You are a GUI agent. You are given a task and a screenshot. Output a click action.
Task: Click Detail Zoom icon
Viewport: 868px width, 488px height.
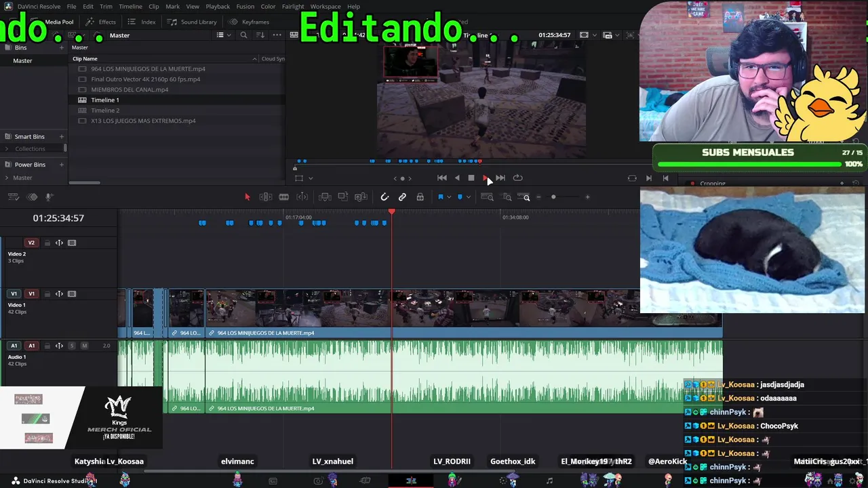click(x=507, y=197)
